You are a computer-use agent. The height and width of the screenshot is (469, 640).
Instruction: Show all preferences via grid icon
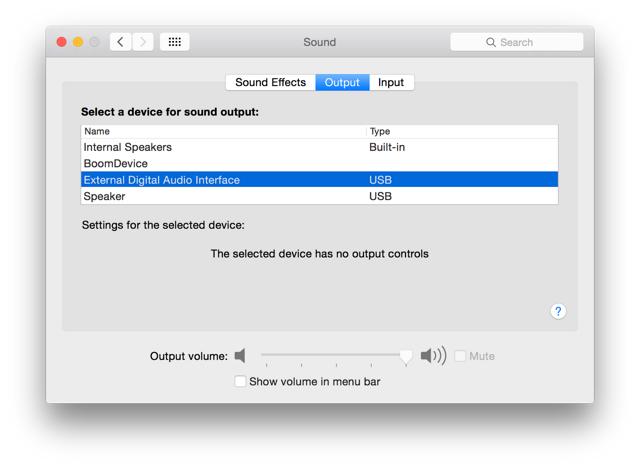pyautogui.click(x=175, y=42)
